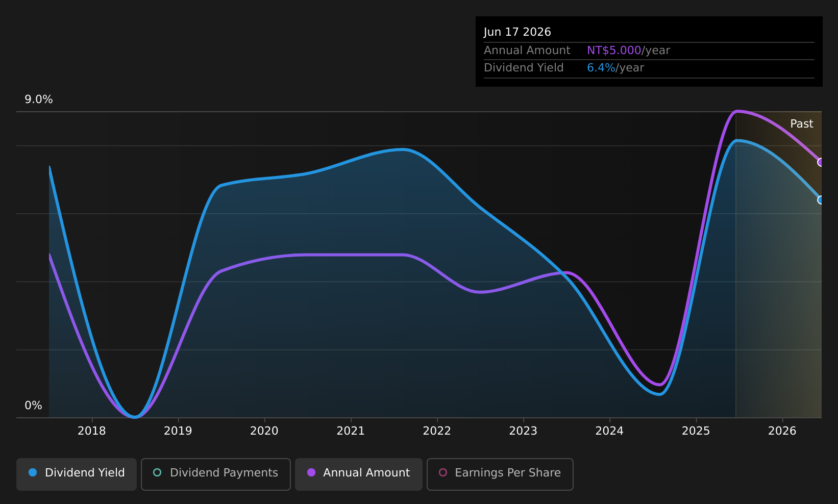The width and height of the screenshot is (838, 504).
Task: Click the Past region label
Action: [802, 124]
